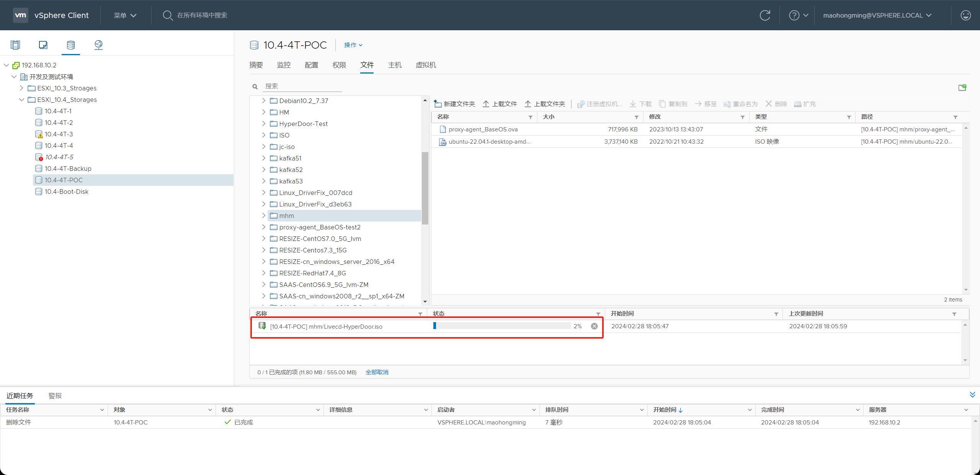Open the Networking inventory icon
This screenshot has width=980, height=475.
(x=98, y=45)
